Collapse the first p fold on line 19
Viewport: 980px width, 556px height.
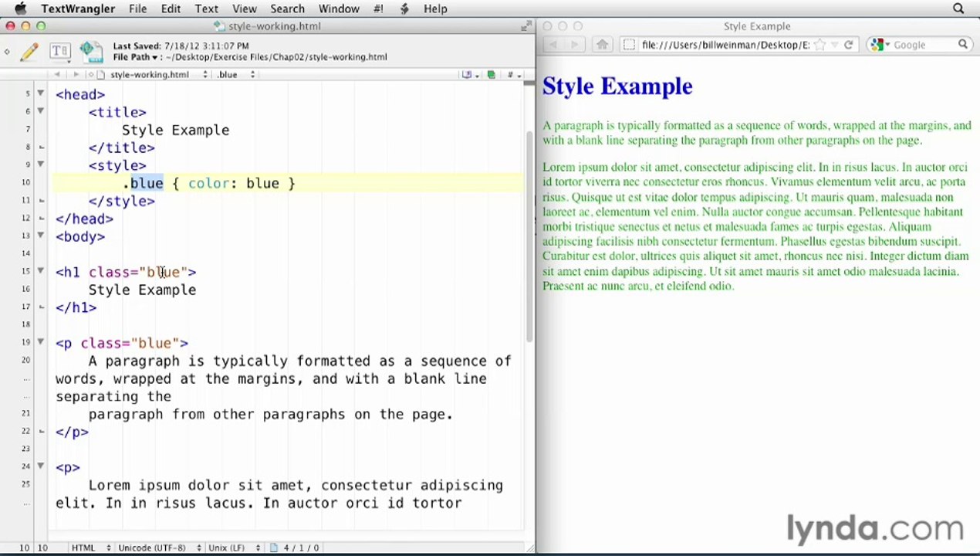(x=40, y=342)
